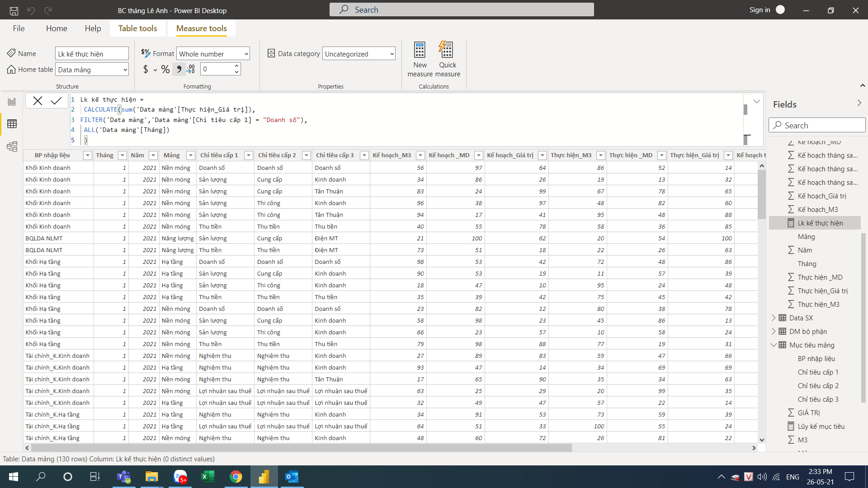Open Outlook from taskbar
Viewport: 868px width, 488px height.
pyautogui.click(x=292, y=477)
